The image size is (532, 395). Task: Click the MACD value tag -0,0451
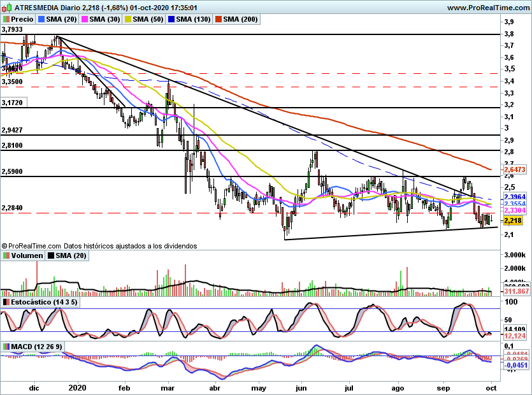[515, 365]
